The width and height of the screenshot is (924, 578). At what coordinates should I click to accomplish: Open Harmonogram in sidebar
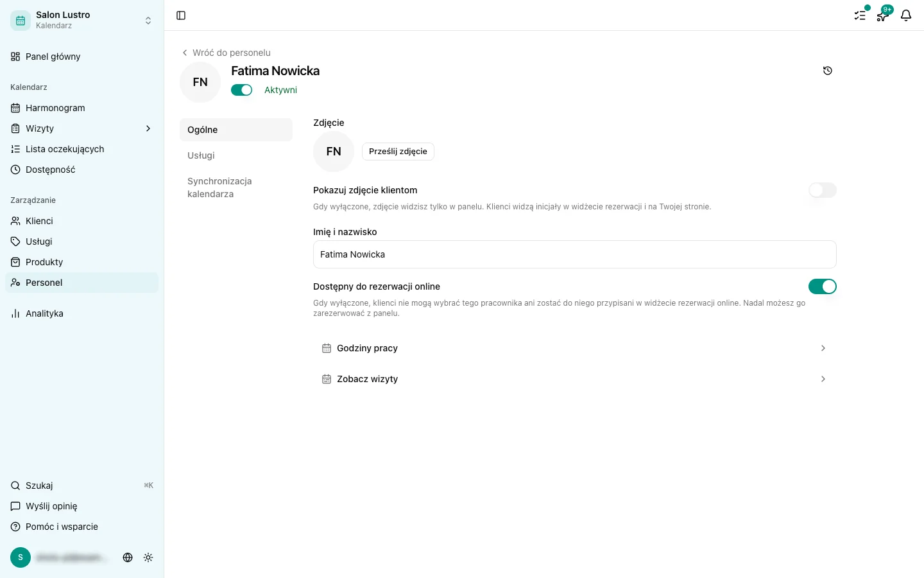82,108
